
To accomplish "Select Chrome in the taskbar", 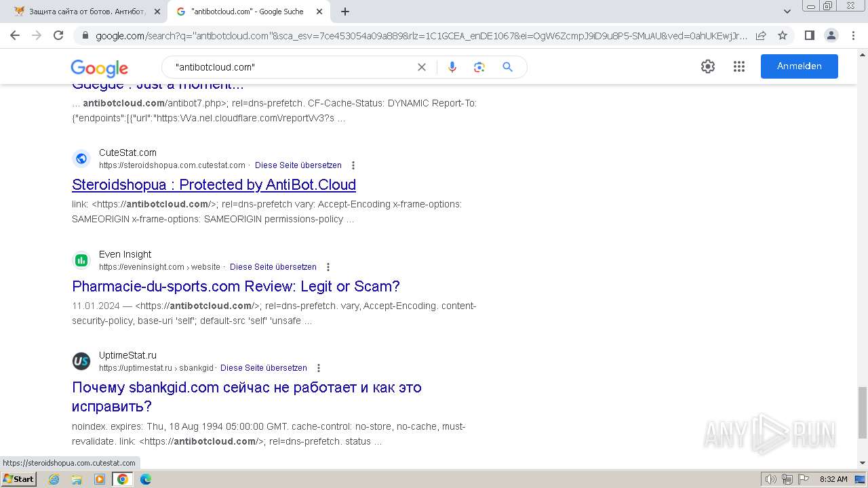I will 123,479.
